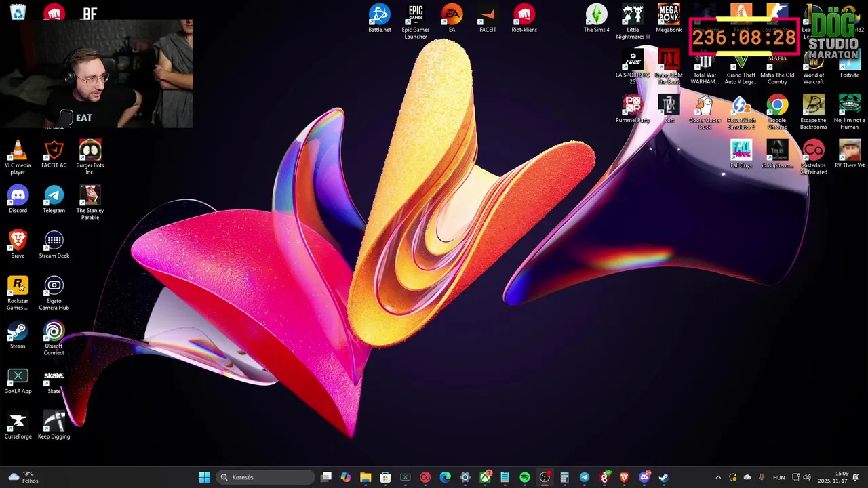Open the Recycle Bin desktop icon

(18, 12)
